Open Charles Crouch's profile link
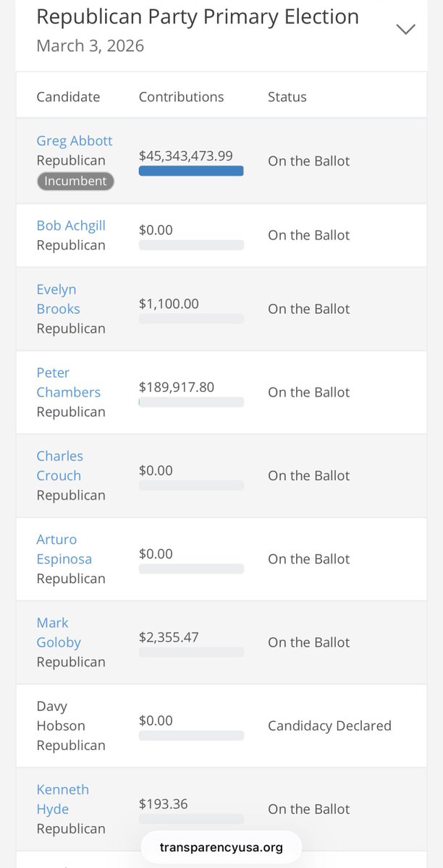Viewport: 443px width, 868px height. pyautogui.click(x=59, y=466)
